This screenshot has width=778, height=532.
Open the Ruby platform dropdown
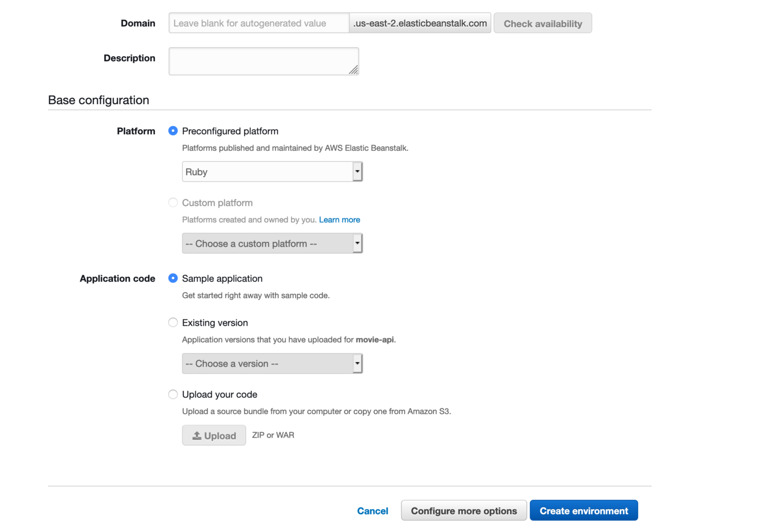[268, 172]
